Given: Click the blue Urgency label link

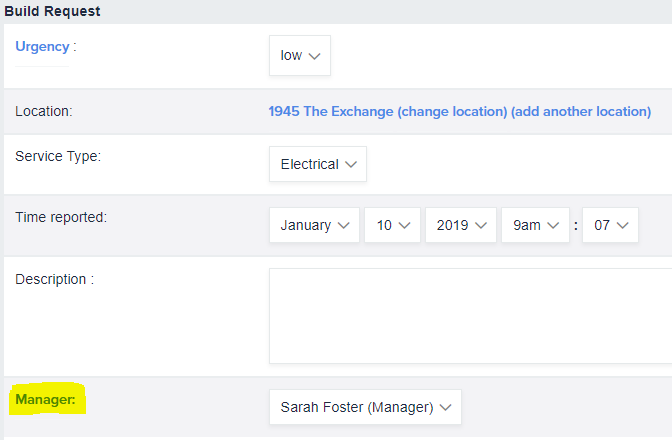Looking at the screenshot, I should pos(40,46).
